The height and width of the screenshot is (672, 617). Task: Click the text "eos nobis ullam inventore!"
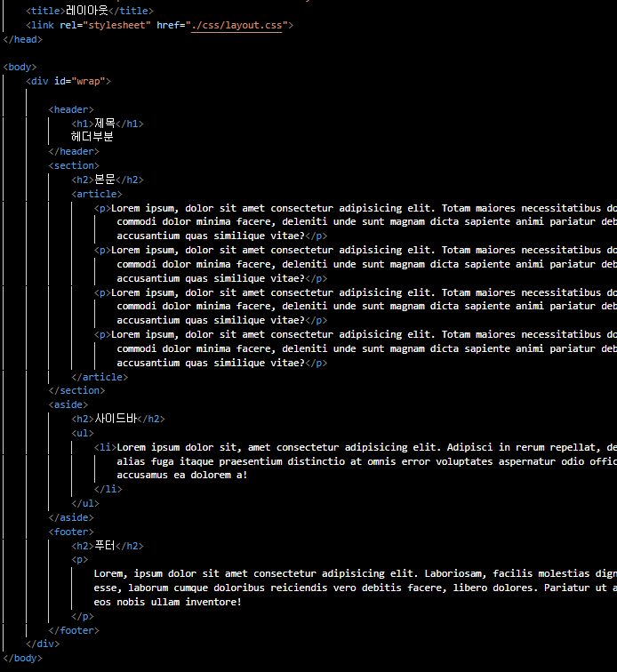coord(168,602)
